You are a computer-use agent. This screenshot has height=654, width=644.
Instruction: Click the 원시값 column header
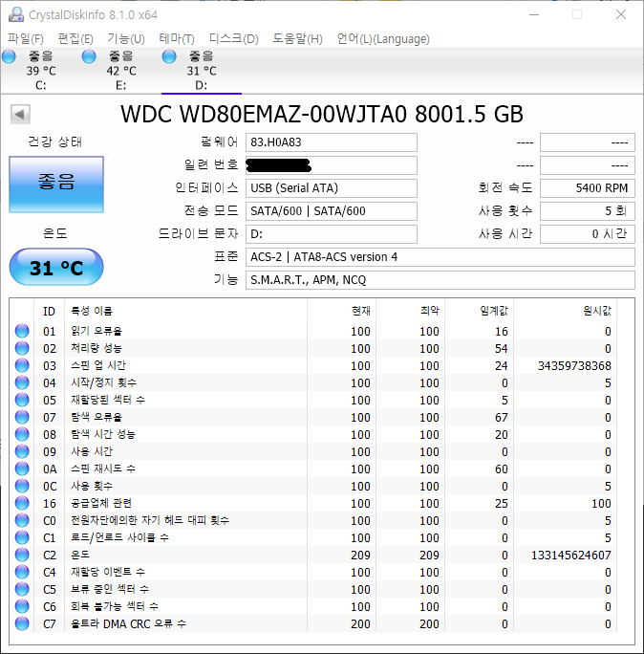(596, 311)
